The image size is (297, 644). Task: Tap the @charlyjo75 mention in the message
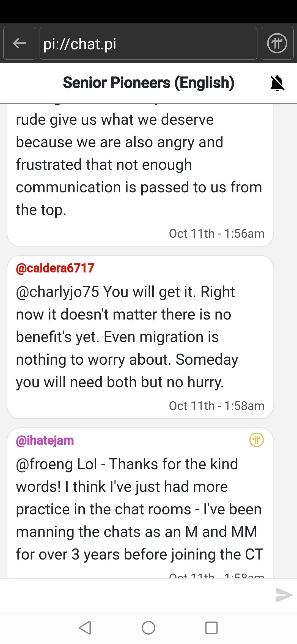point(57,292)
